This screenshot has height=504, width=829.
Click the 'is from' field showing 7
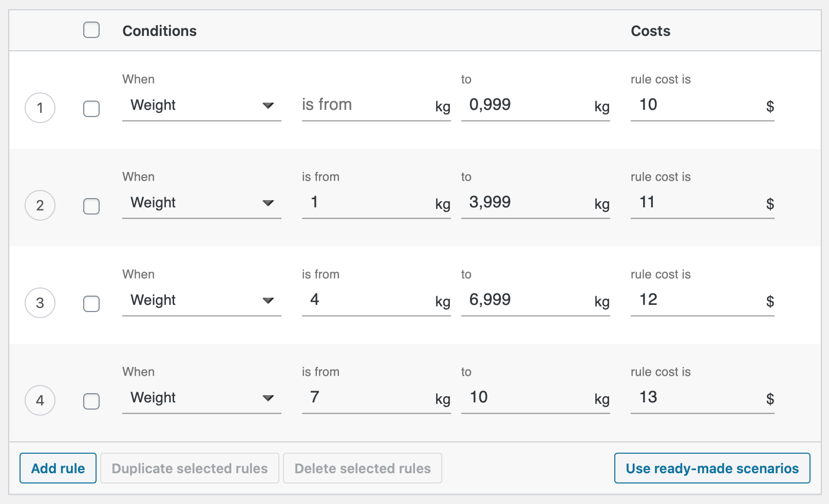click(x=365, y=398)
